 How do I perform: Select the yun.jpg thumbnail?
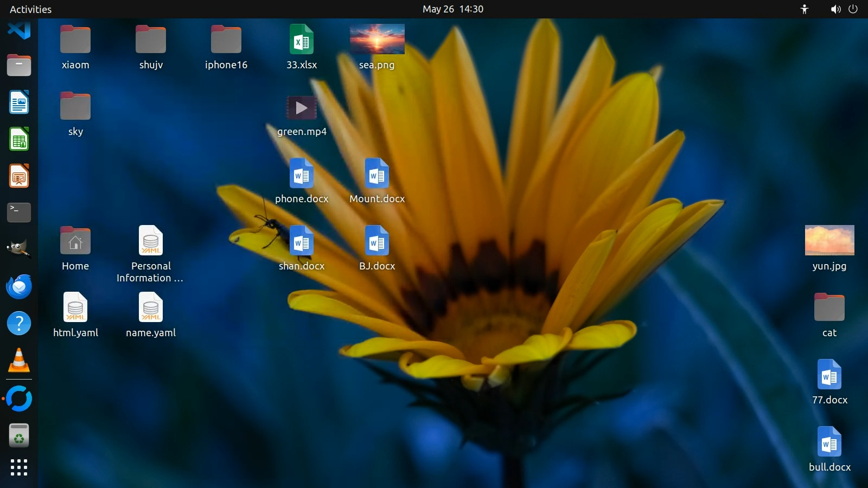coord(829,240)
